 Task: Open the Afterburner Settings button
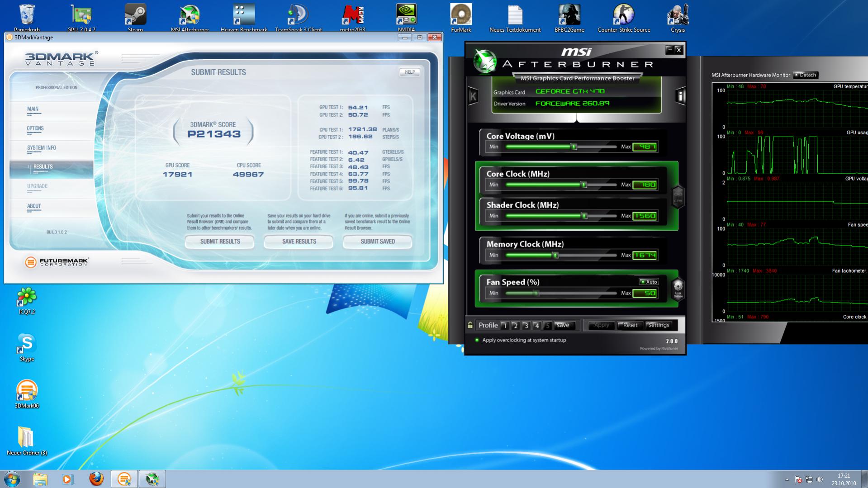[x=659, y=325]
